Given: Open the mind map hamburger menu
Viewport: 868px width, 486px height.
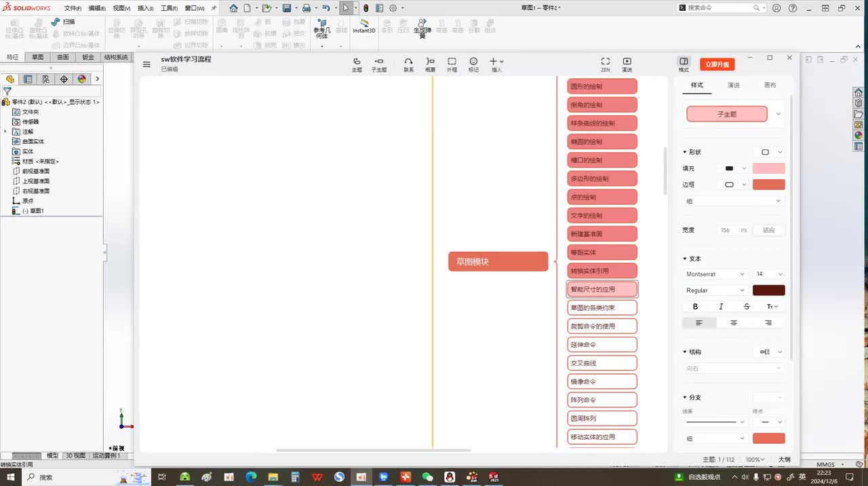Looking at the screenshot, I should pos(146,64).
